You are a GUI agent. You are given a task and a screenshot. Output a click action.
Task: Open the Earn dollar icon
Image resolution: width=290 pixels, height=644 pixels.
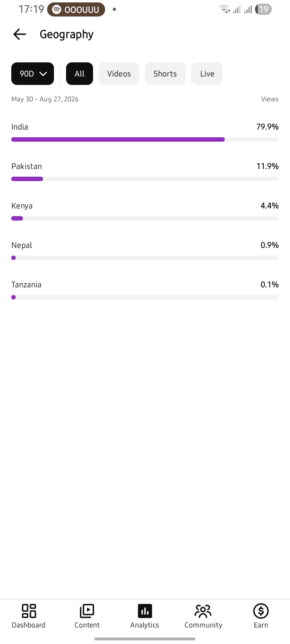click(x=261, y=611)
